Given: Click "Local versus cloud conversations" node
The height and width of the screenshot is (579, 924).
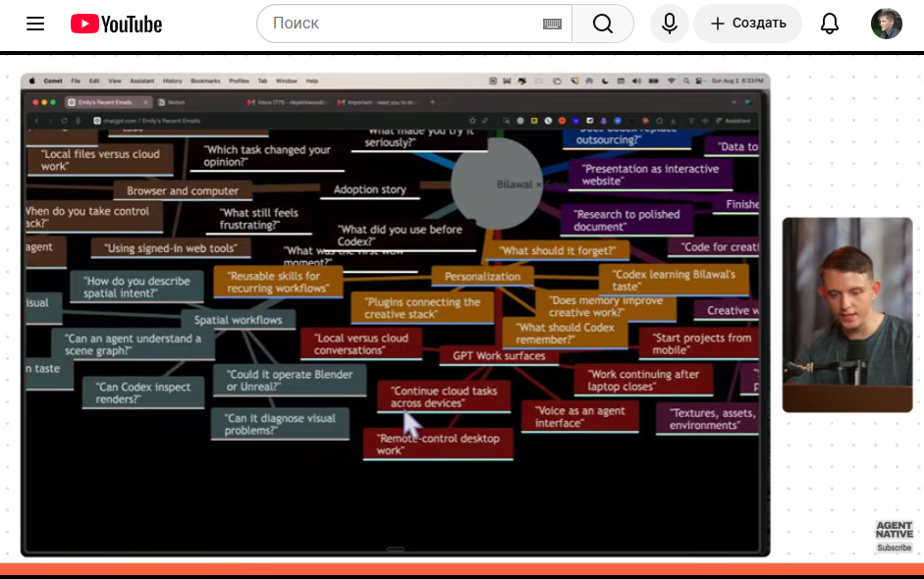Looking at the screenshot, I should click(x=361, y=344).
